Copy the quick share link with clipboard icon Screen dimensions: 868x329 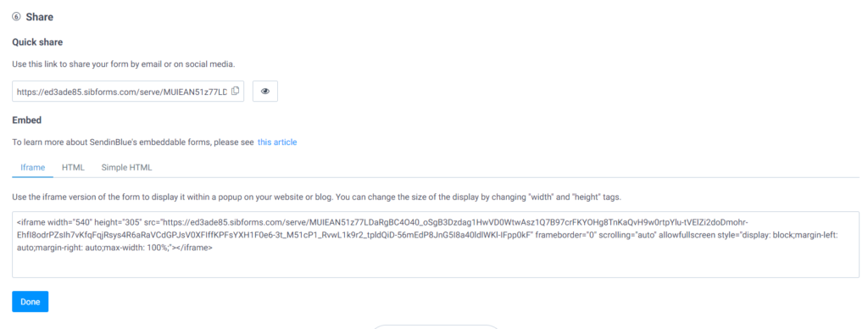(x=236, y=92)
